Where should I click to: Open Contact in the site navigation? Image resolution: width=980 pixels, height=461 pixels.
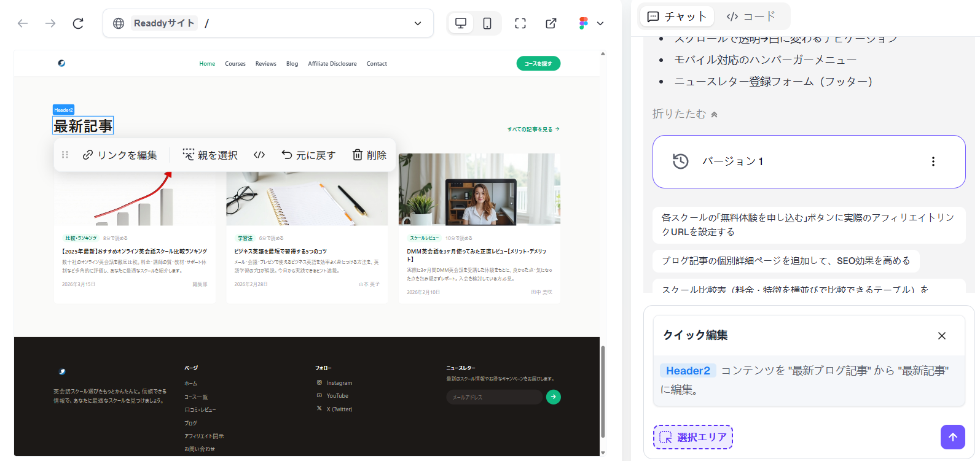point(377,64)
